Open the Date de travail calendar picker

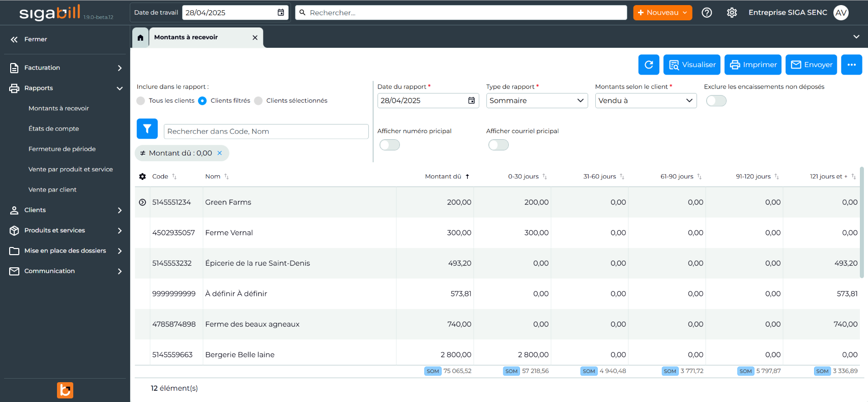[281, 13]
